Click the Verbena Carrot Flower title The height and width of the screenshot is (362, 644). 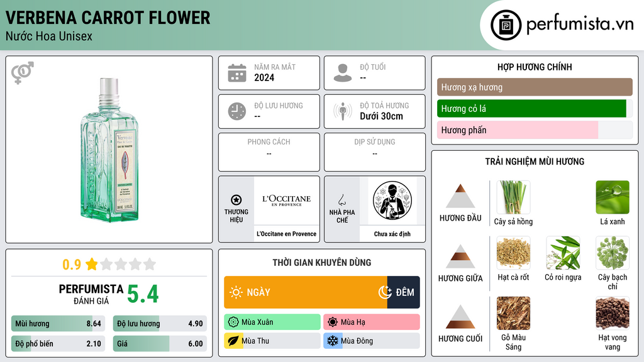tap(108, 18)
